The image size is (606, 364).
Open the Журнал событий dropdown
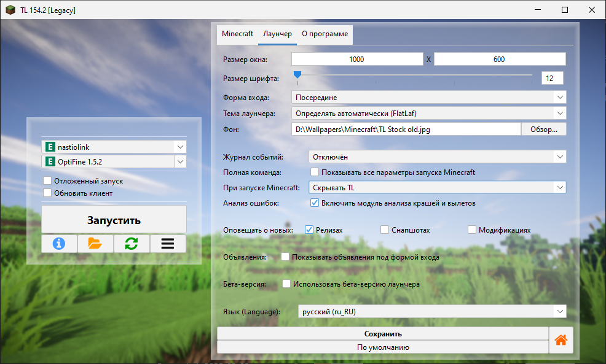click(x=437, y=157)
